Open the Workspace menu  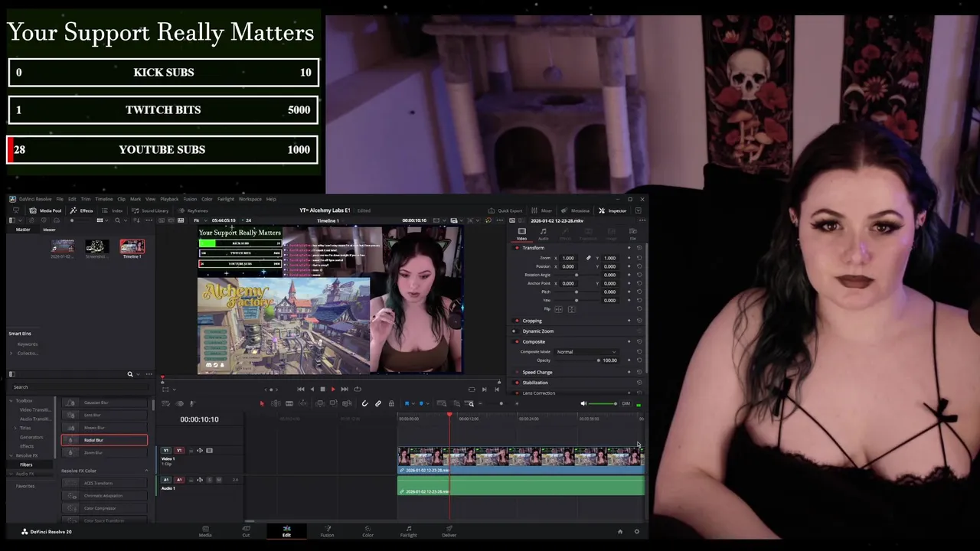click(250, 199)
